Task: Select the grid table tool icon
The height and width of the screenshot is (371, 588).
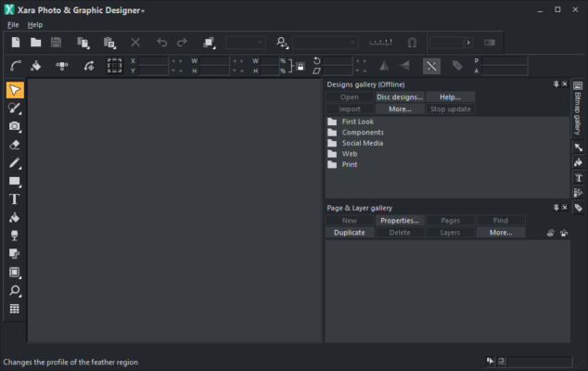Action: (15, 309)
